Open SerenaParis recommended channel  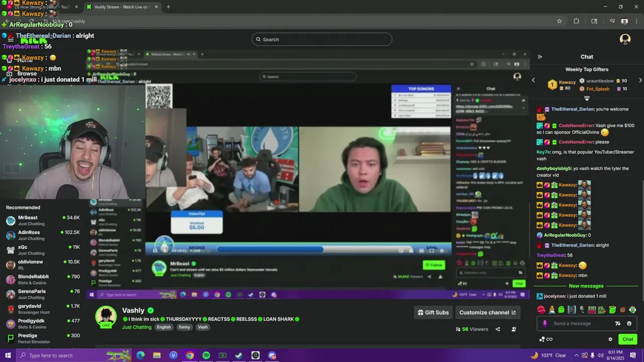point(43,294)
